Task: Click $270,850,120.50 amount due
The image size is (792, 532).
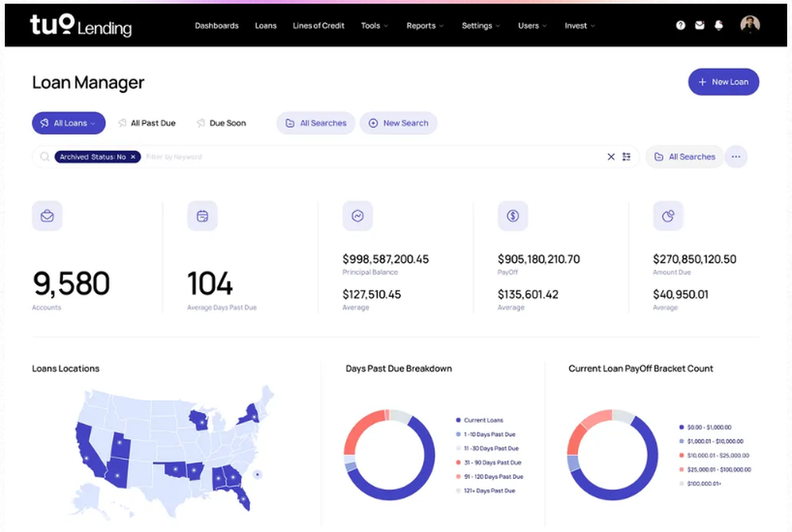Action: (x=695, y=260)
